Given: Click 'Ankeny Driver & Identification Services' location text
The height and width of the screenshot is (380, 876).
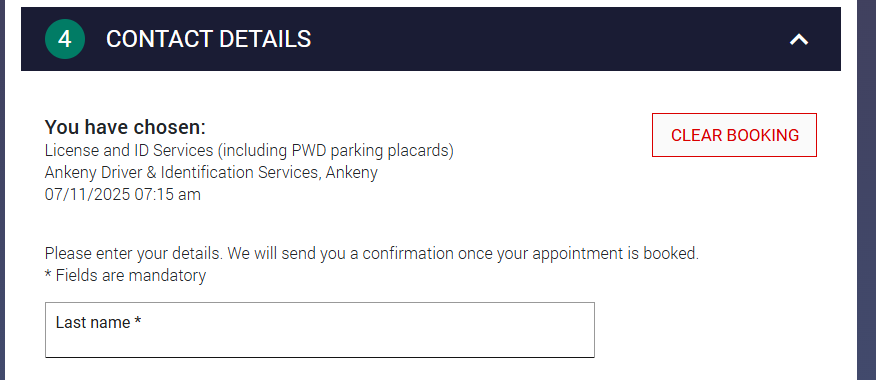Looking at the screenshot, I should click(182, 173).
